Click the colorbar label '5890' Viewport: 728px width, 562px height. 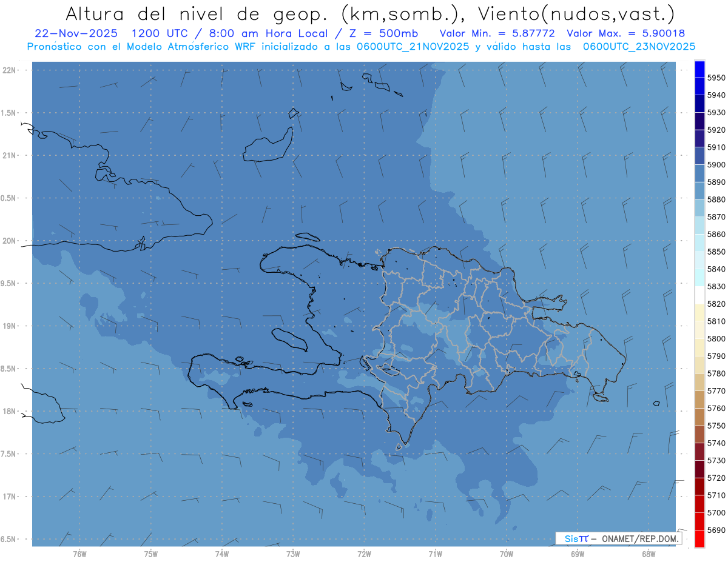coord(716,182)
